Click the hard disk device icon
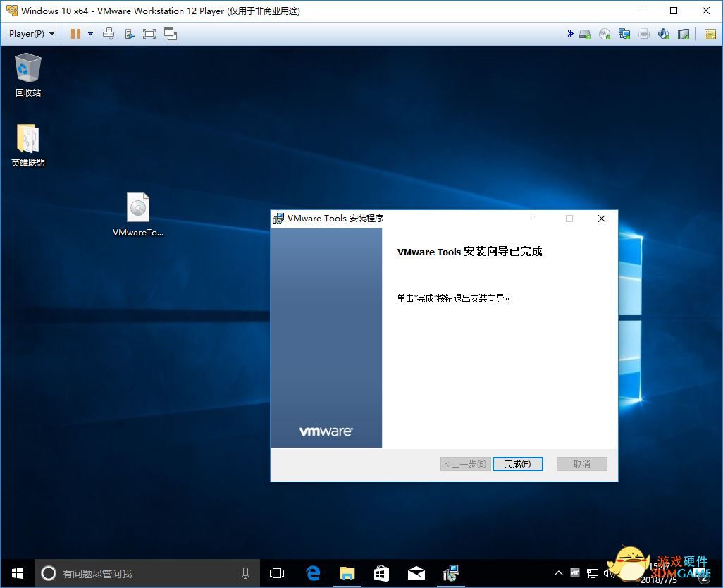723x588 pixels. (x=585, y=34)
